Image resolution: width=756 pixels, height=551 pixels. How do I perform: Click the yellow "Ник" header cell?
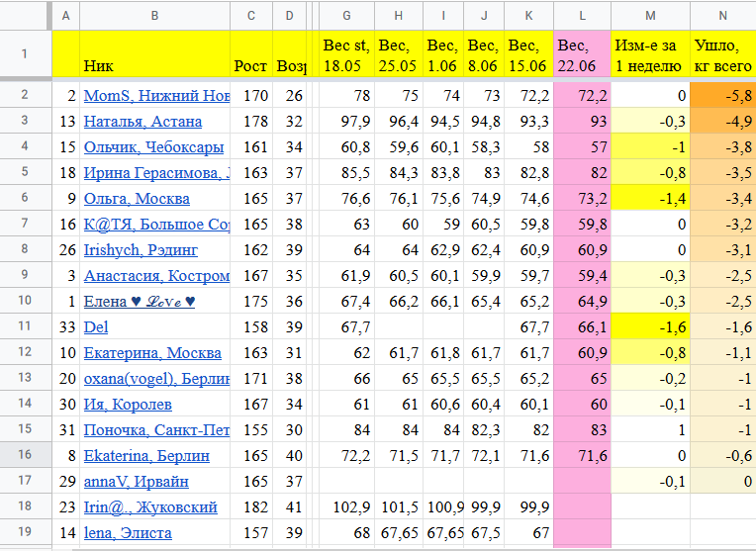[x=154, y=55]
